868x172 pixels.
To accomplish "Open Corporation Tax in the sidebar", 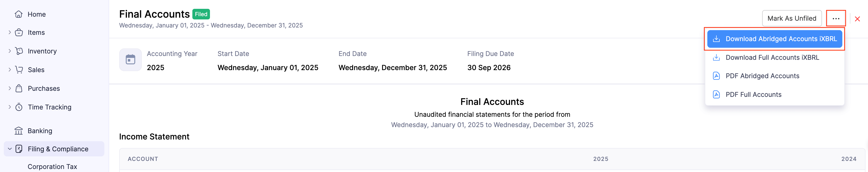I will point(52,167).
